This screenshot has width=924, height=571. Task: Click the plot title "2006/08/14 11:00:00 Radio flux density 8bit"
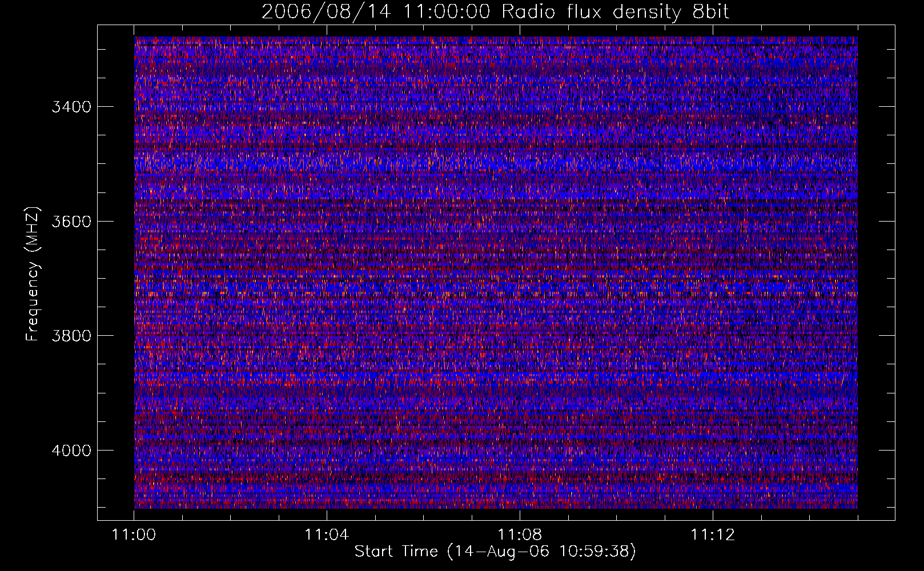click(496, 12)
